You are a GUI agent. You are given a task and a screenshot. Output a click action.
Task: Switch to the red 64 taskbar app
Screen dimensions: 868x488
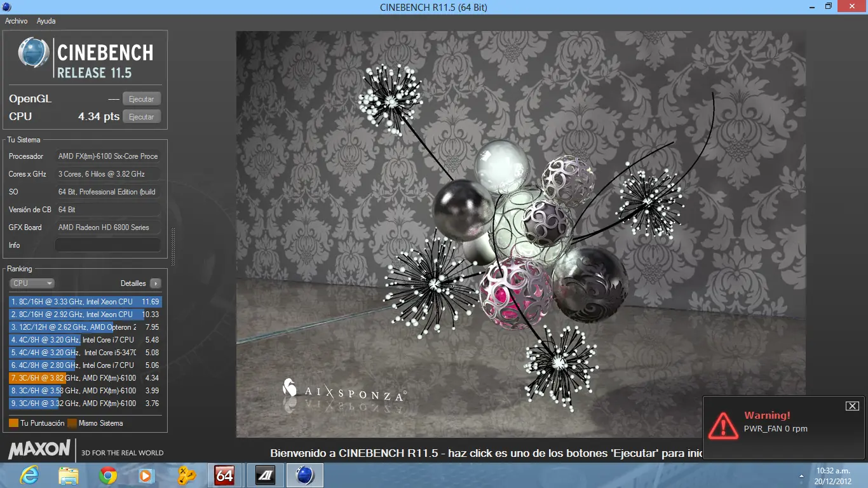point(225,475)
